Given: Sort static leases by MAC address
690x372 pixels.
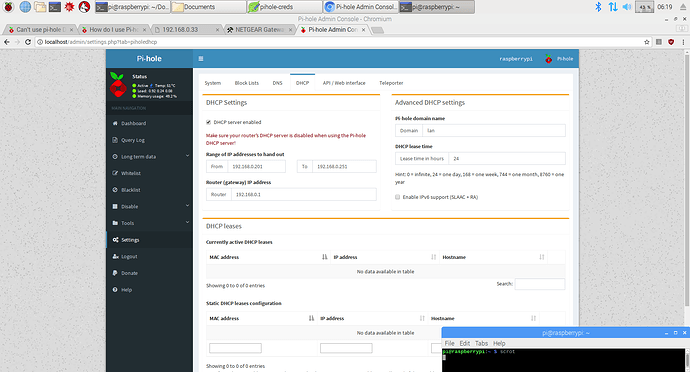Looking at the screenshot, I should point(261,318).
